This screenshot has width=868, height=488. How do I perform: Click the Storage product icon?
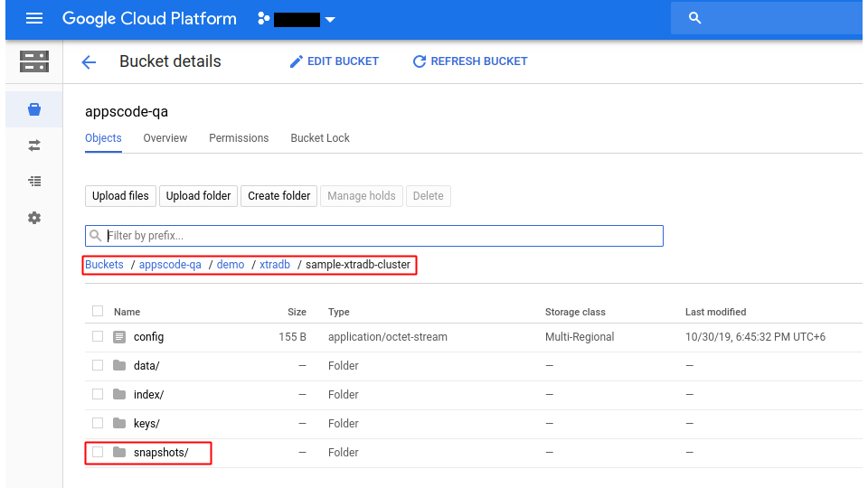point(34,61)
